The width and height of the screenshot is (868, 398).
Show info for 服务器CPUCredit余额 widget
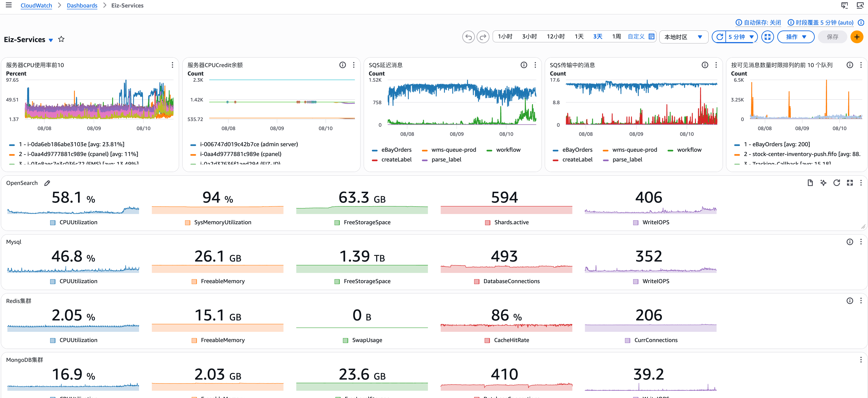coord(342,65)
